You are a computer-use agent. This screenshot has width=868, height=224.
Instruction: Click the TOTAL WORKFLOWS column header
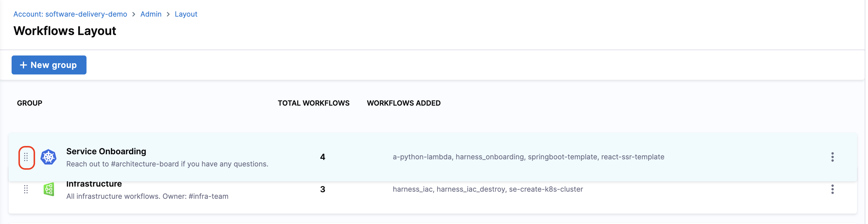(313, 103)
